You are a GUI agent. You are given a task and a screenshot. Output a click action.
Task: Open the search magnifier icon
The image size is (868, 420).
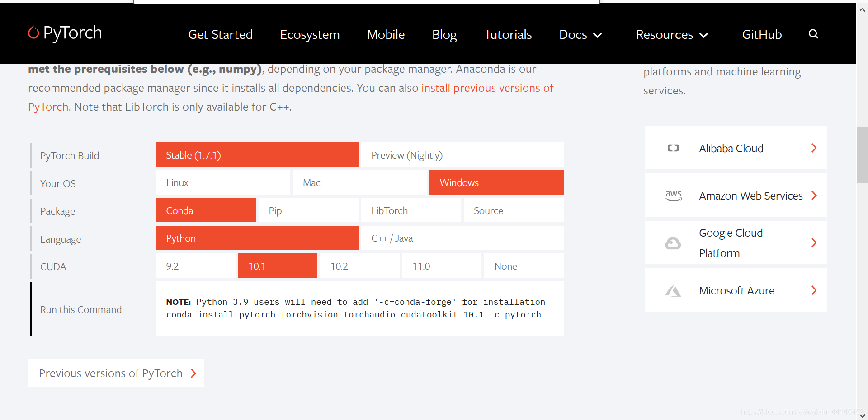pyautogui.click(x=813, y=34)
